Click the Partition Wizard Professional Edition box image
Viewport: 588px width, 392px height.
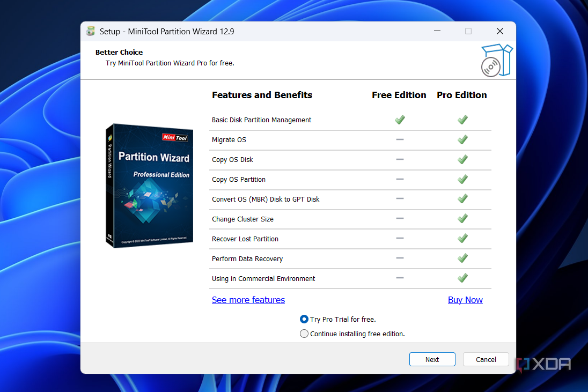(x=148, y=186)
